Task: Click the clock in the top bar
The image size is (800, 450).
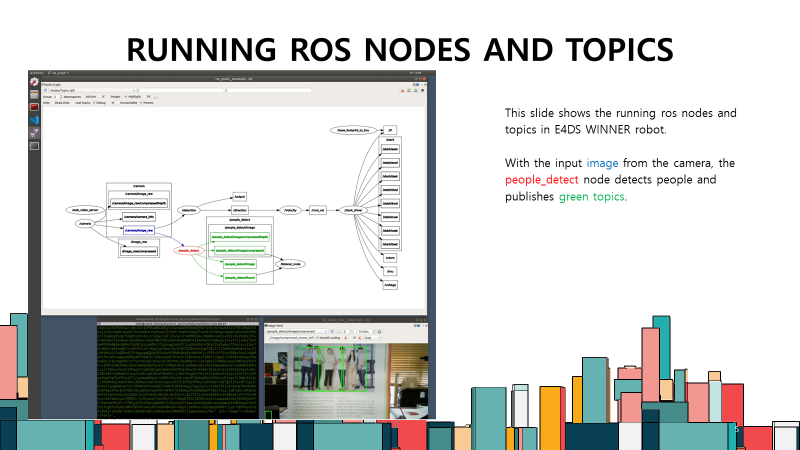Action: 415,73
